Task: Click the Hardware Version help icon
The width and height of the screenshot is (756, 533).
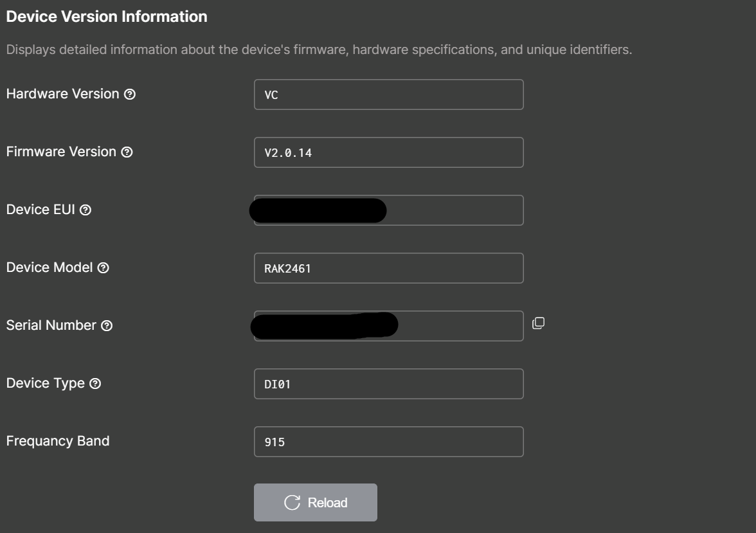Action: 130,95
